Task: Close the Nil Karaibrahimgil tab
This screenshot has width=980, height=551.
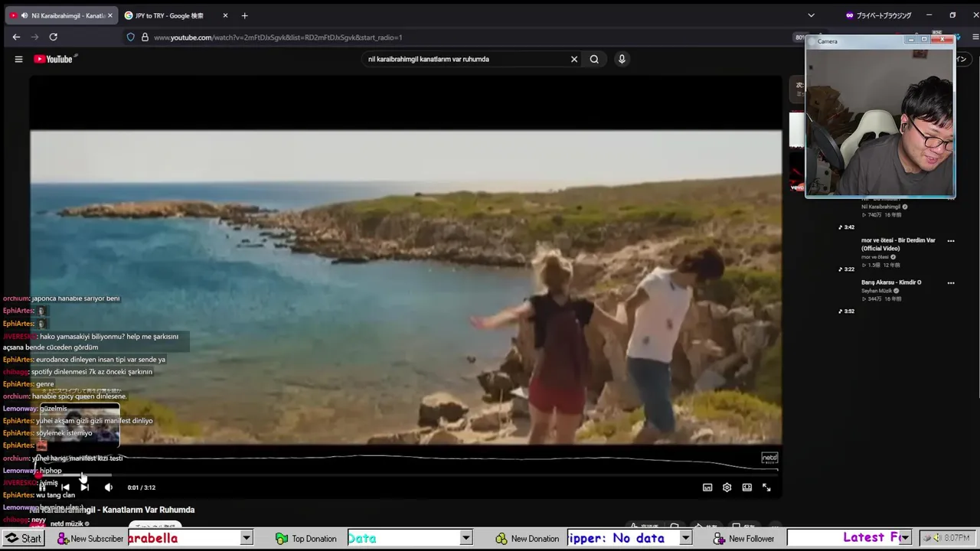Action: click(110, 15)
